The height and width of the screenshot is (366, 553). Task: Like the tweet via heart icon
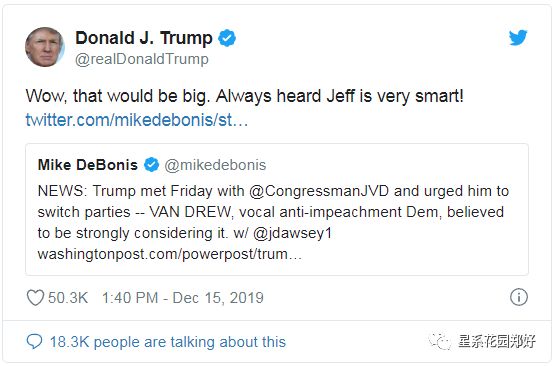point(35,298)
